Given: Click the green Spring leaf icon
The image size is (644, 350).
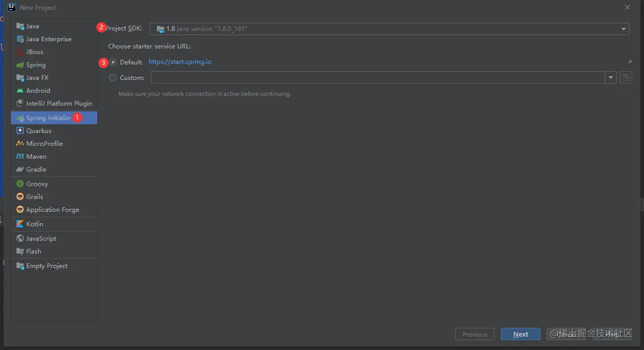Looking at the screenshot, I should coord(20,65).
